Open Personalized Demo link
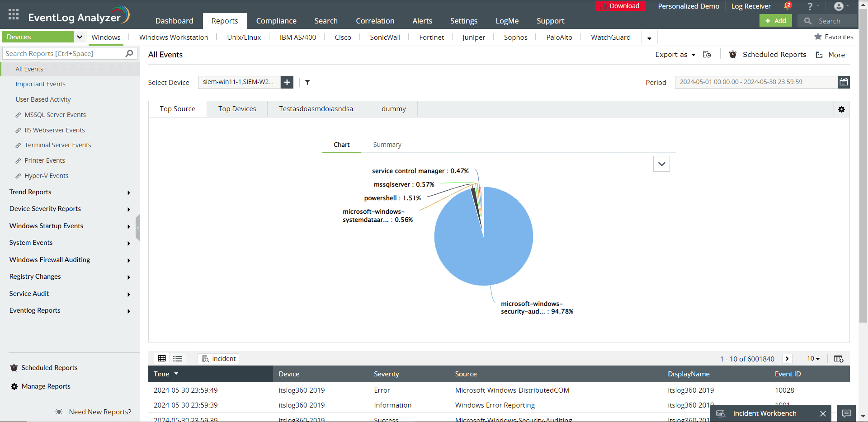This screenshot has width=868, height=422. 689,6
